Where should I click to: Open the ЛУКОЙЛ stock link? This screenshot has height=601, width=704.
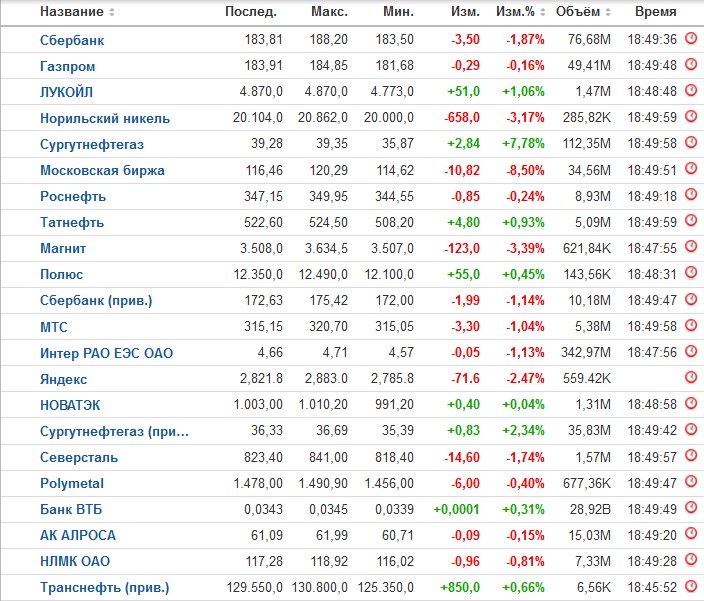click(66, 92)
